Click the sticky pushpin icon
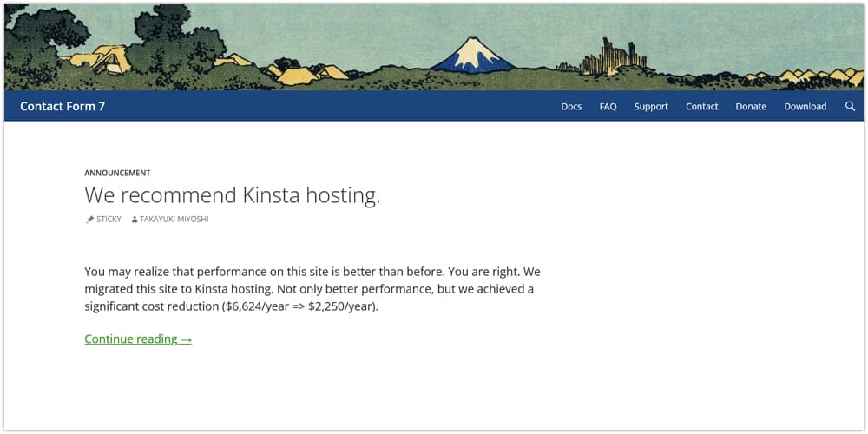 pyautogui.click(x=89, y=220)
